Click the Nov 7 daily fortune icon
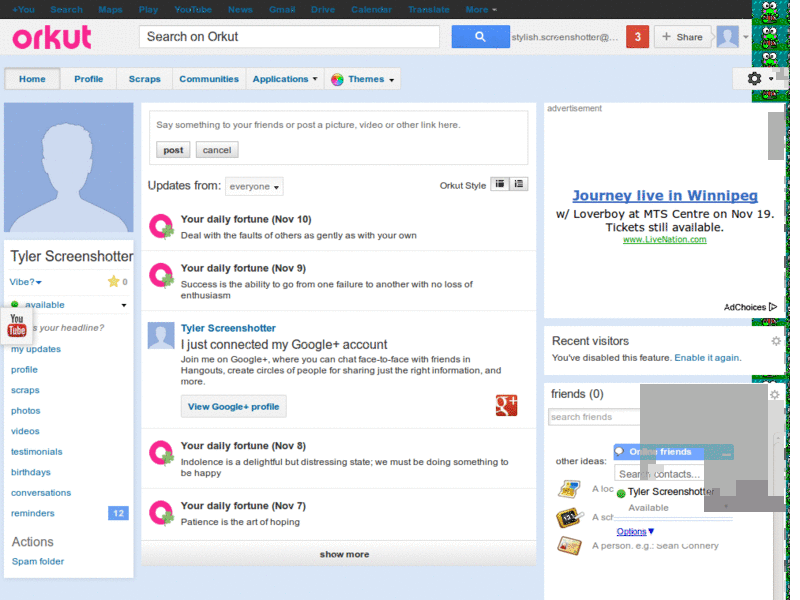The image size is (800, 600). tap(161, 513)
